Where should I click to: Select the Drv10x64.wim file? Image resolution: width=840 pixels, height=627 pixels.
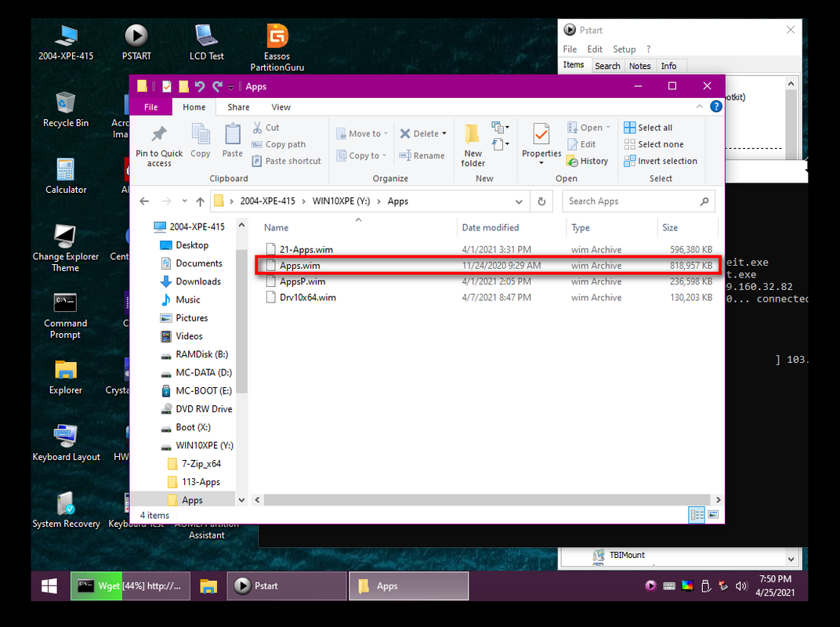[307, 297]
